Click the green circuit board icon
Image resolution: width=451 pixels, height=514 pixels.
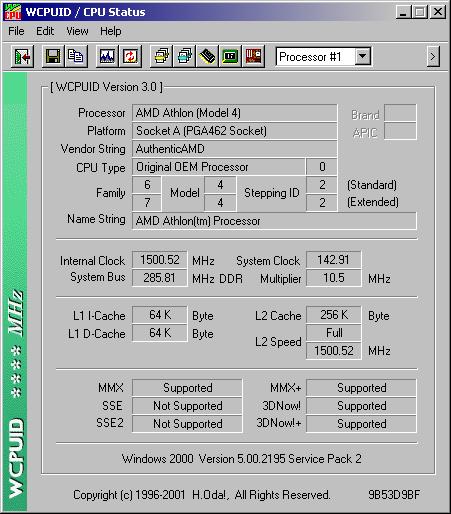click(230, 56)
